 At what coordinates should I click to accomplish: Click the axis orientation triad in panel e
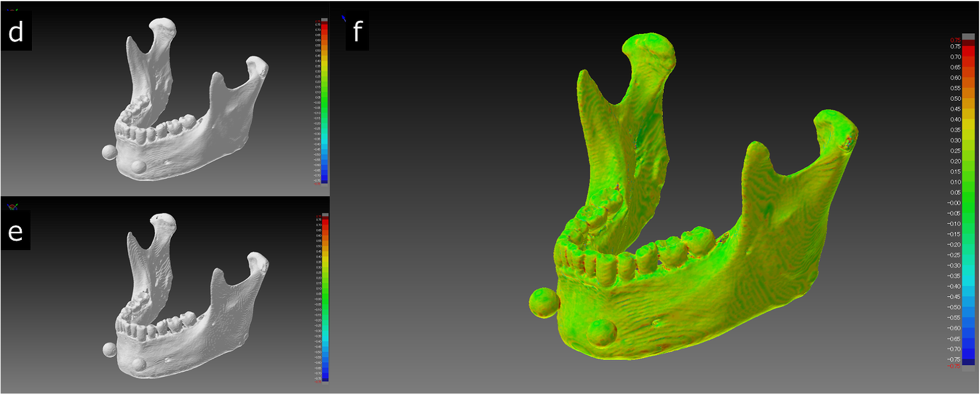(x=13, y=206)
